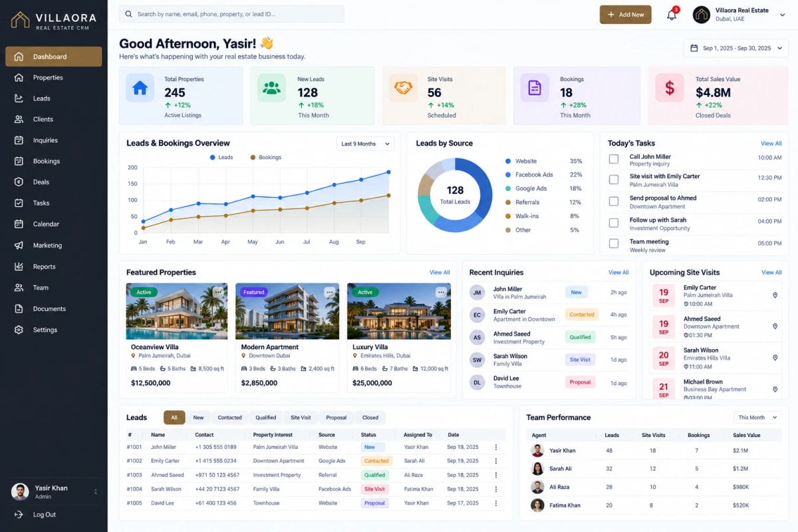
Task: Toggle Bookings series in chart legend
Action: coord(266,158)
